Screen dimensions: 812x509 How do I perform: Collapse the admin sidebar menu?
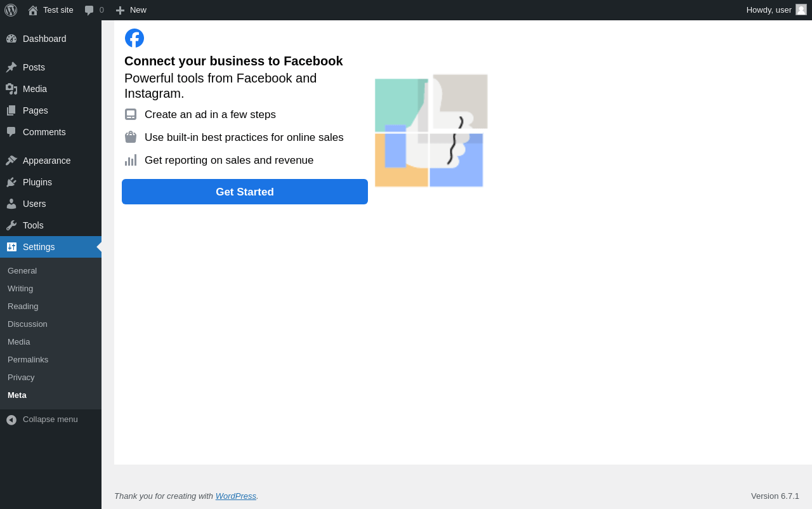51,420
